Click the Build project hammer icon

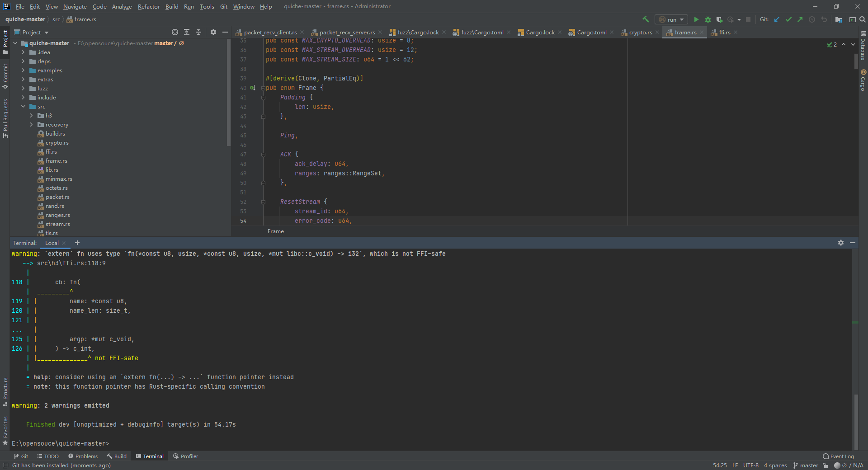(x=646, y=19)
